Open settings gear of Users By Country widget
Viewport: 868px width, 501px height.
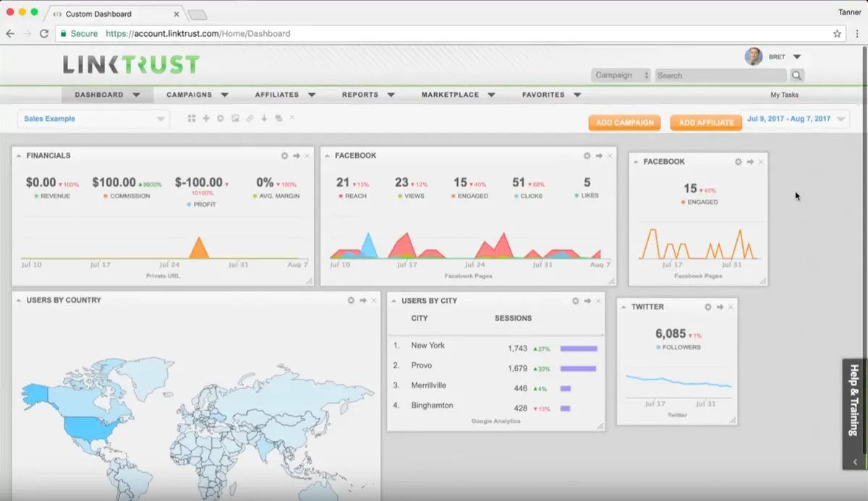click(352, 301)
